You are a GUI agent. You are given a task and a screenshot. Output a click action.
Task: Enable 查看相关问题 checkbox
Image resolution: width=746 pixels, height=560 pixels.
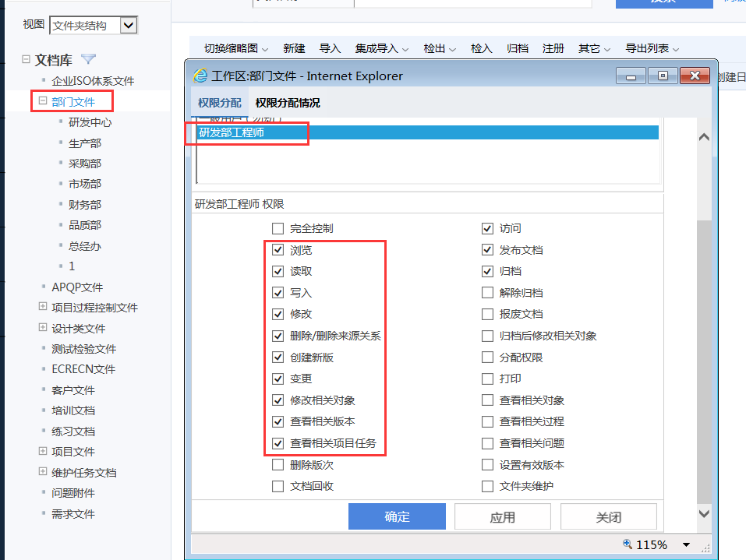[x=487, y=443]
